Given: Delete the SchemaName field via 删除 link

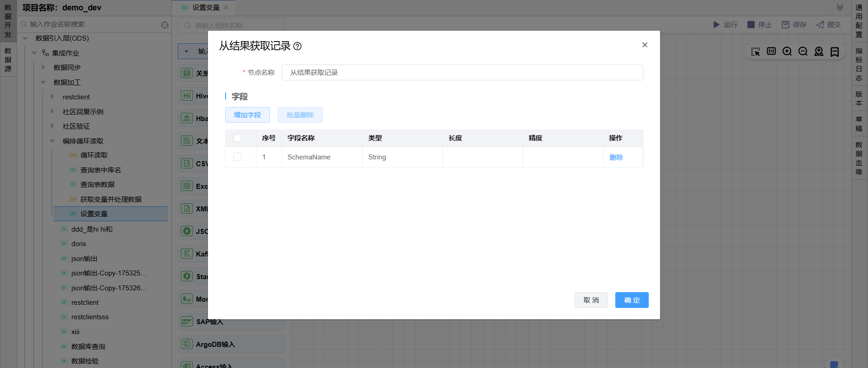Looking at the screenshot, I should tap(616, 158).
